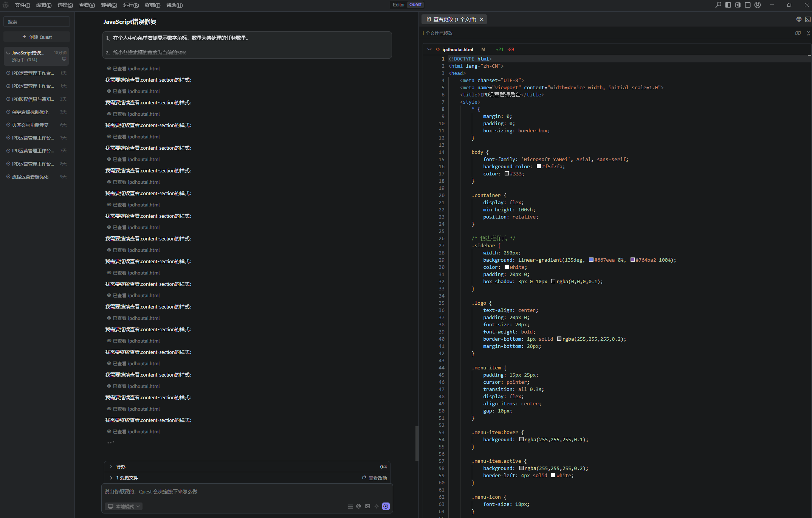Screen dimensions: 812x518
Task: Switch to Editor mode
Action: click(398, 5)
